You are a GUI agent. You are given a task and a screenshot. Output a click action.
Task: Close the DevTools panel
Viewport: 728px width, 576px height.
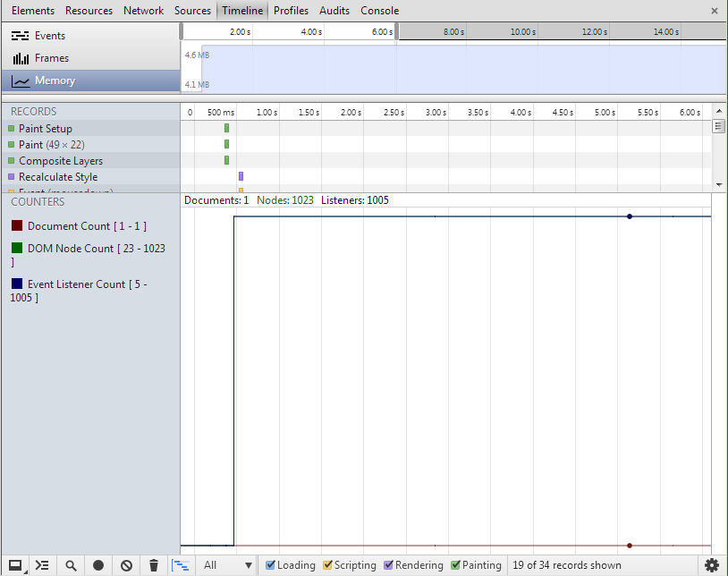tap(714, 11)
